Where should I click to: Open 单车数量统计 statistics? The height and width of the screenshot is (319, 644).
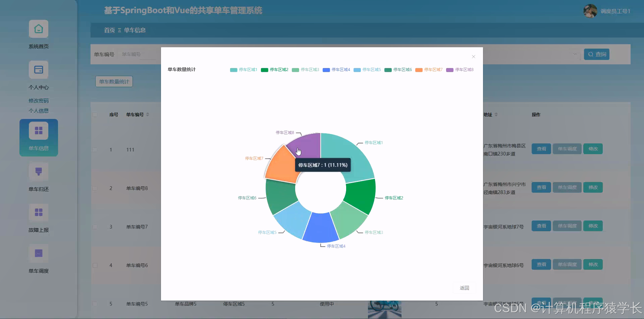[x=114, y=81]
